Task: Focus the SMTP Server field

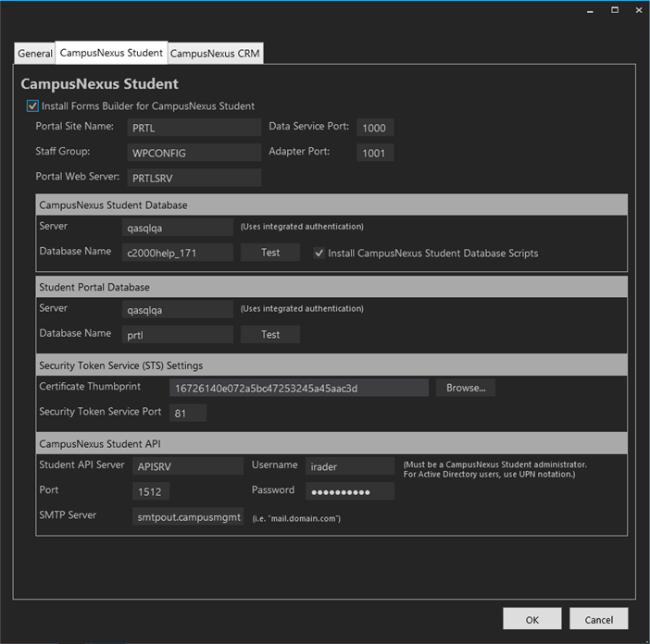Action: [188, 516]
